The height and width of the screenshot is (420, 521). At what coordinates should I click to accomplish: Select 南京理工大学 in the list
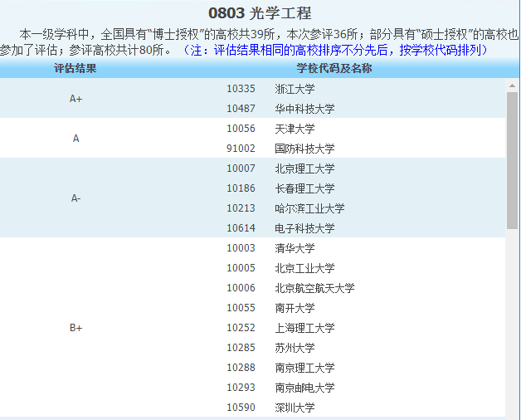[x=304, y=369]
